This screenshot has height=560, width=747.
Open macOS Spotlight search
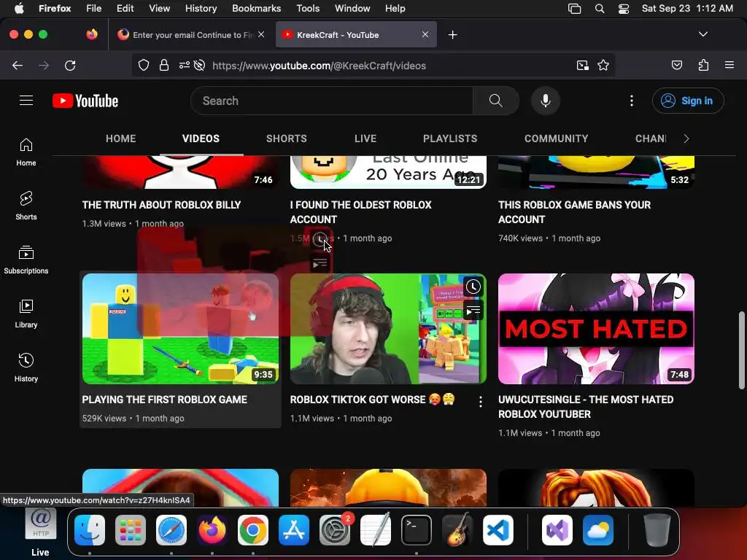[x=600, y=9]
